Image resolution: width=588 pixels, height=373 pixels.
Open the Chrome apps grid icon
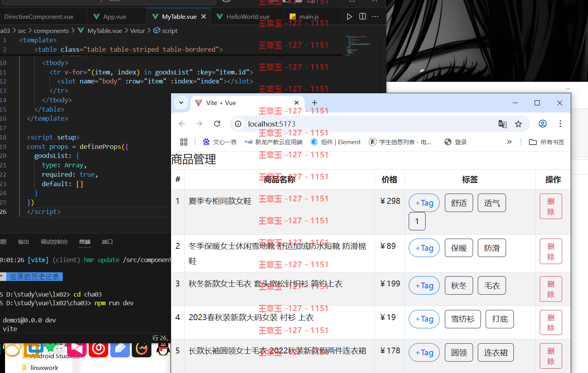tap(184, 142)
